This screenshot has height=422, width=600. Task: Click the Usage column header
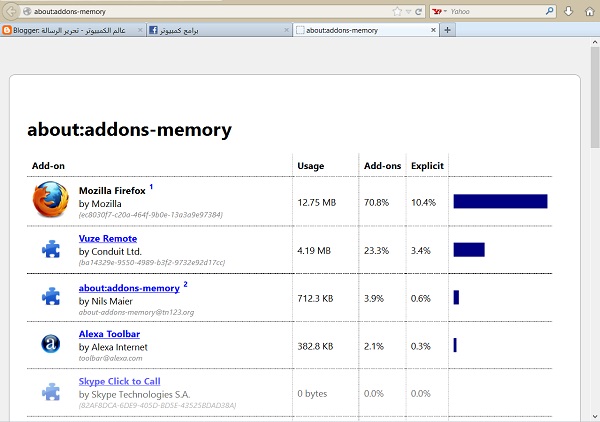coord(311,166)
